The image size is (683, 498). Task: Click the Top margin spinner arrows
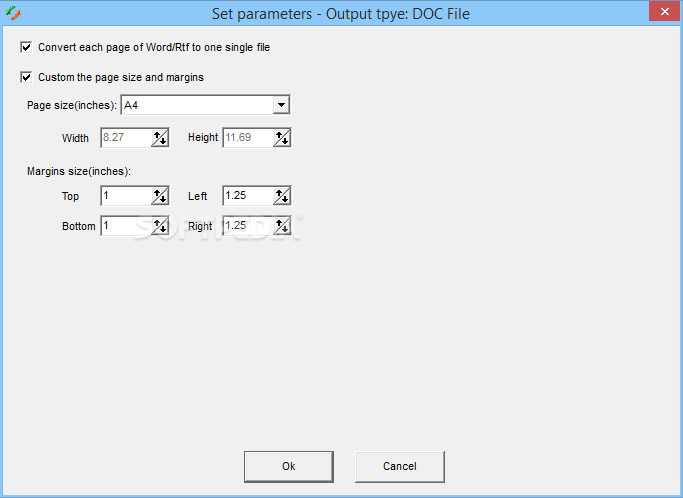160,196
